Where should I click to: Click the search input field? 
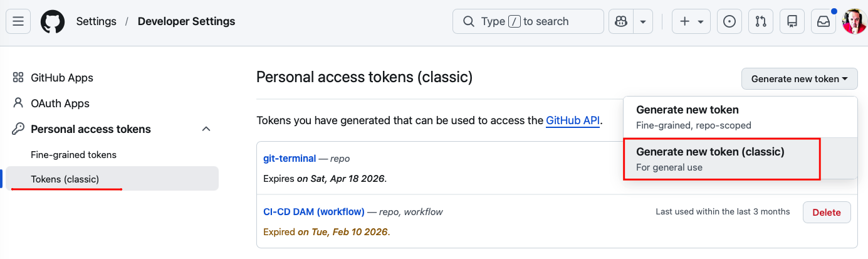pyautogui.click(x=528, y=21)
